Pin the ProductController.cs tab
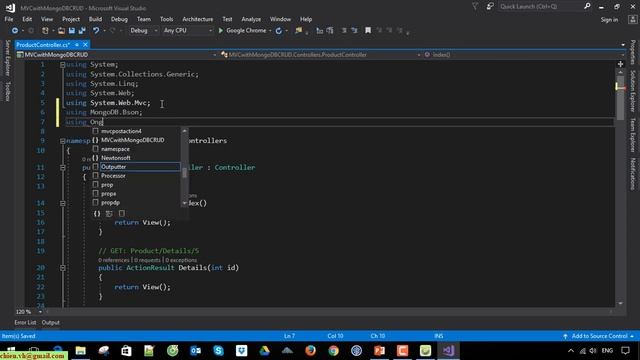The height and width of the screenshot is (360, 640). coord(77,45)
